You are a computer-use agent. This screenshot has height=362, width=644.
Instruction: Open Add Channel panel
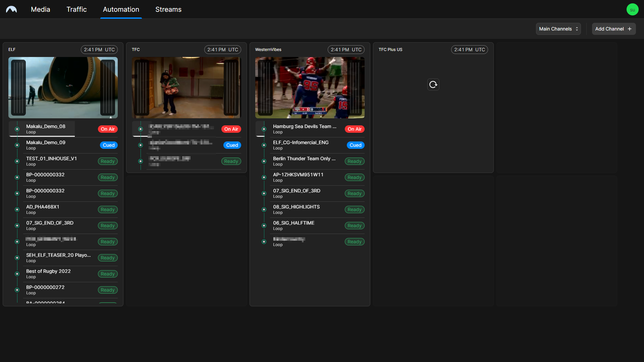click(x=613, y=29)
